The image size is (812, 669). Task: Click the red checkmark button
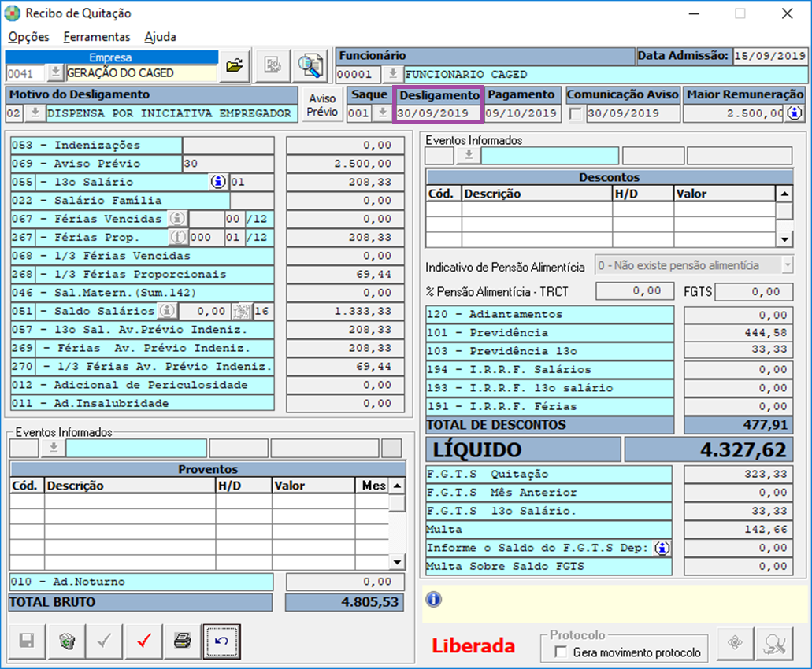point(144,641)
